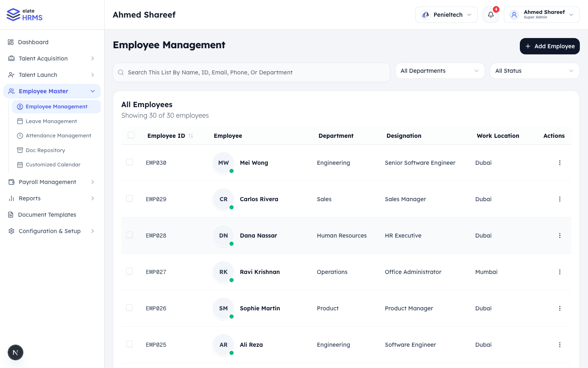Open the All Departments dropdown
Viewport: 588px width, 368px height.
pos(440,71)
